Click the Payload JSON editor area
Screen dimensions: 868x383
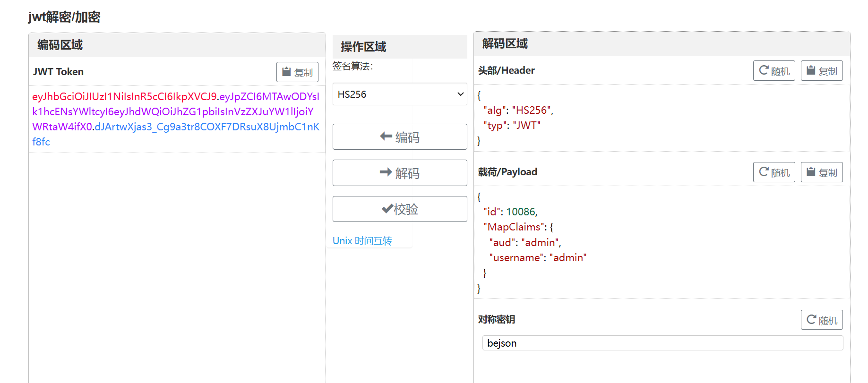[x=662, y=242]
